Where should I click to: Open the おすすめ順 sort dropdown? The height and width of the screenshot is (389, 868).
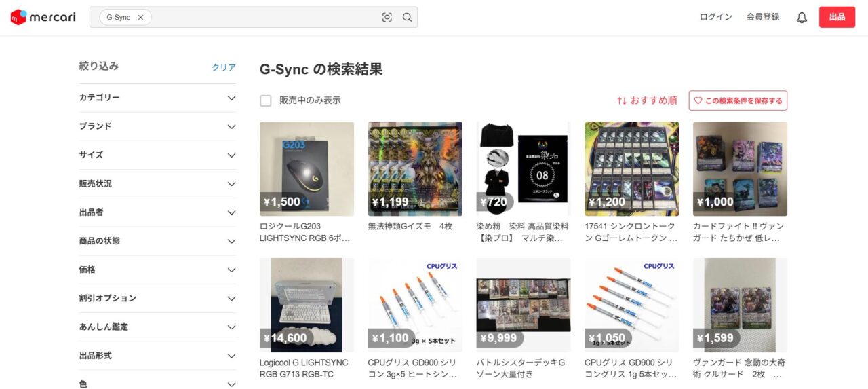[646, 100]
